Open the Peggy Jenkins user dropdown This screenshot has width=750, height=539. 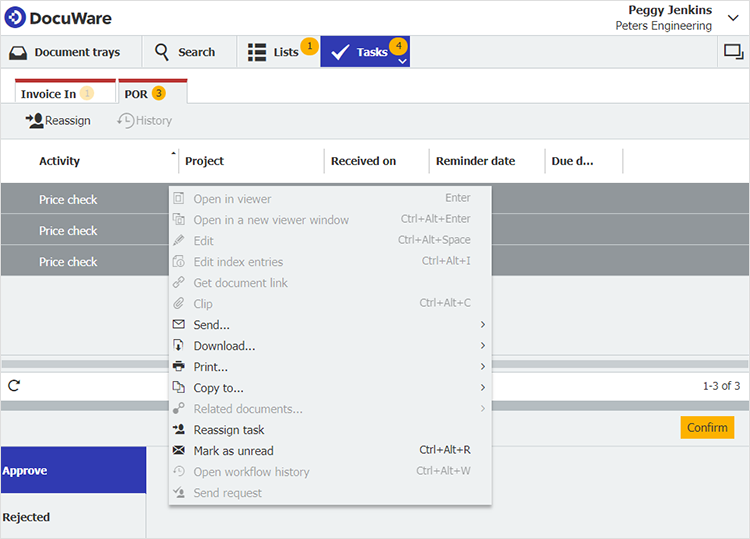tap(733, 18)
